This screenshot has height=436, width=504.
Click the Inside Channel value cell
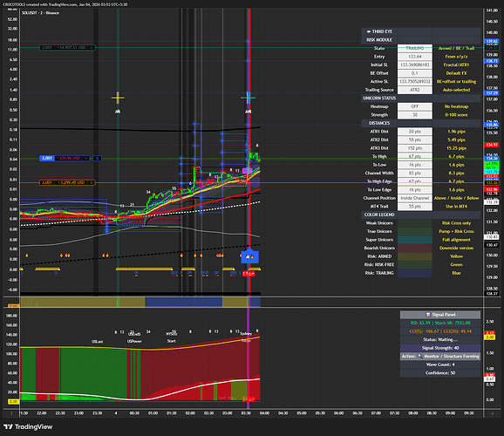click(415, 198)
